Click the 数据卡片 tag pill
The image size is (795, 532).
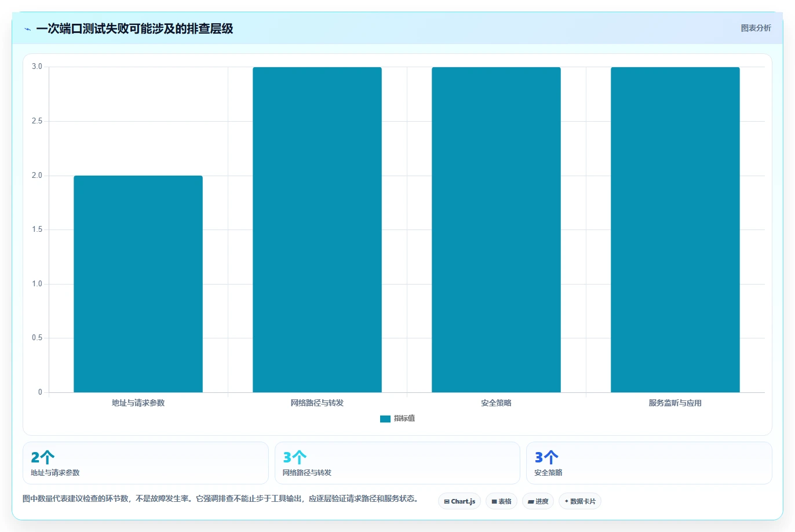tap(580, 501)
